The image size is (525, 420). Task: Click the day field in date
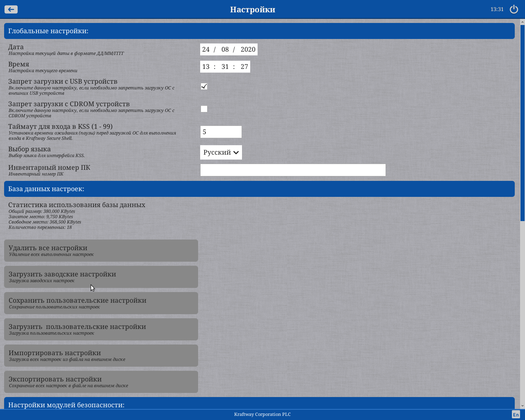[206, 50]
